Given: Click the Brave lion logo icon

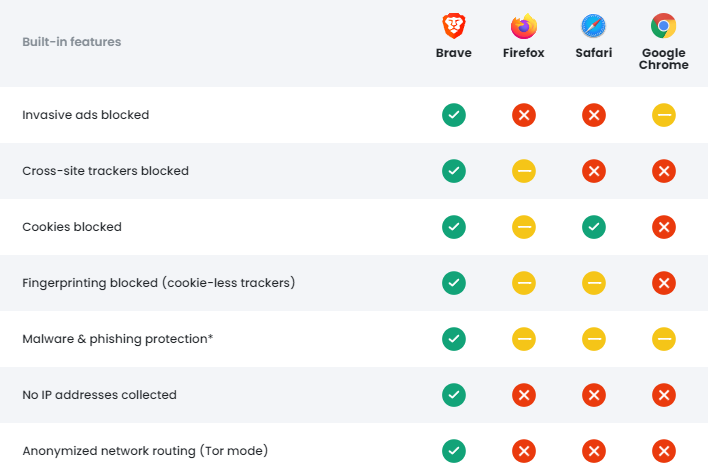Looking at the screenshot, I should click(x=453, y=26).
